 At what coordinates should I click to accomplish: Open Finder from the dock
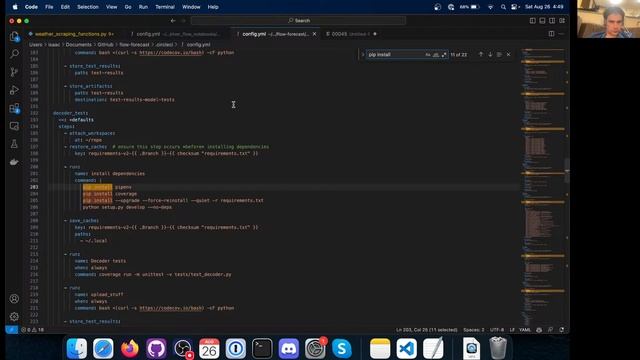click(77, 349)
